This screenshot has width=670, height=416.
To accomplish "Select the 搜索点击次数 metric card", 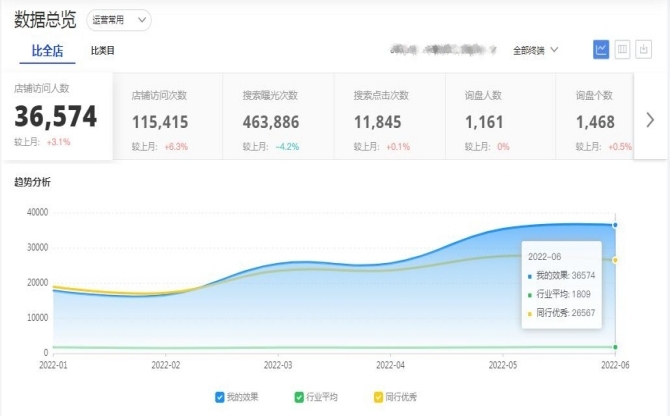I will tap(390, 117).
